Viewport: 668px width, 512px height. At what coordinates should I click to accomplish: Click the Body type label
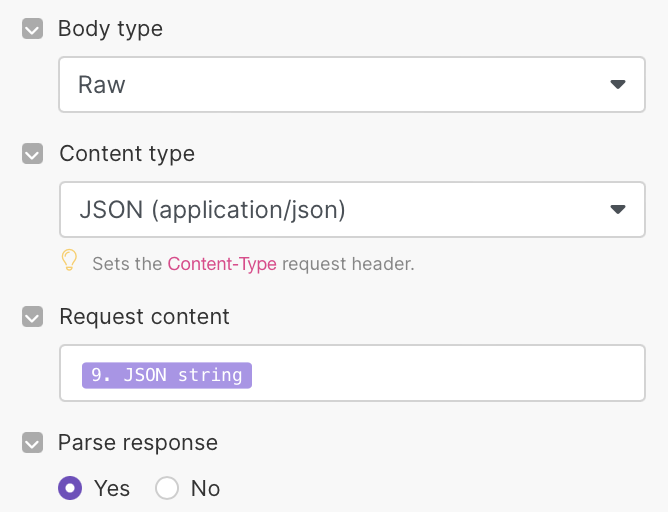110,29
